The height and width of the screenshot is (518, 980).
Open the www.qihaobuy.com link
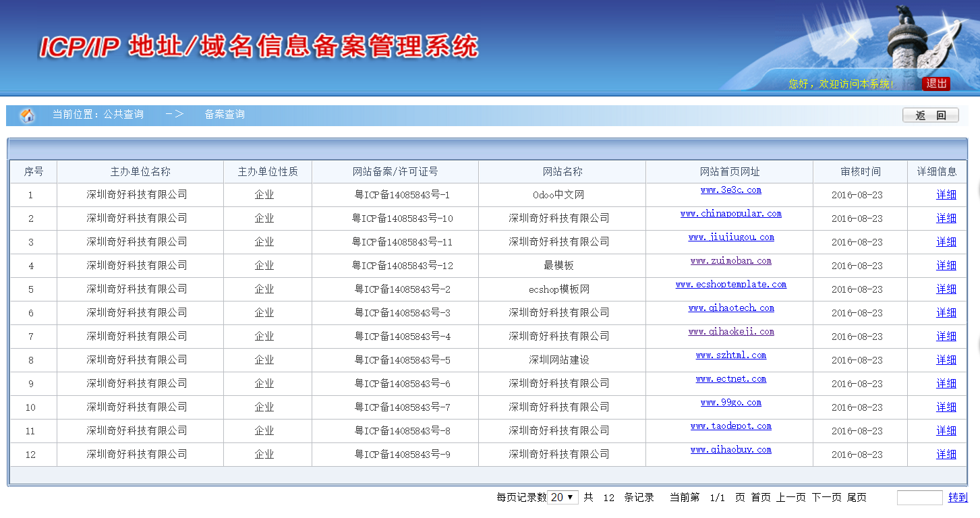[x=731, y=450]
